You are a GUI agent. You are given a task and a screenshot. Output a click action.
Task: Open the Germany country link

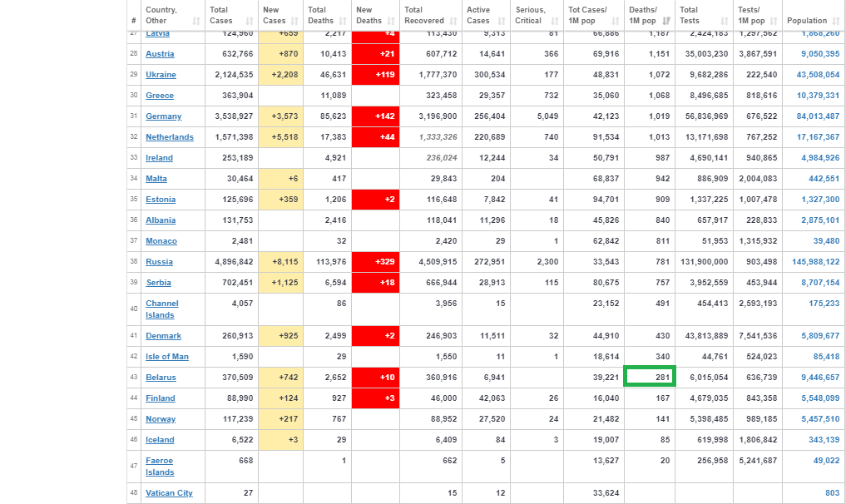point(164,116)
